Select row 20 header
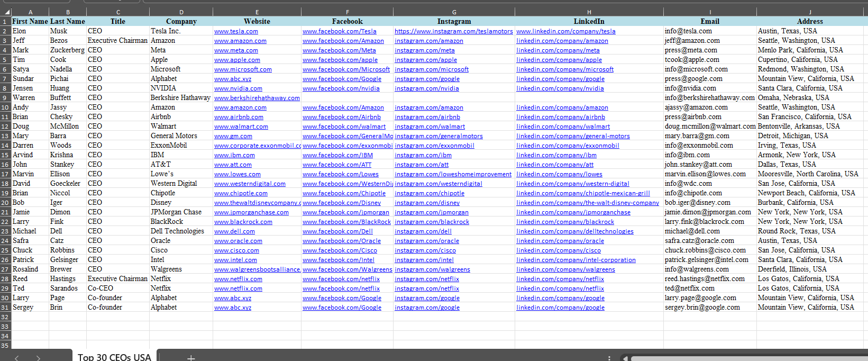Screen dimensions: 868x361 5,202
